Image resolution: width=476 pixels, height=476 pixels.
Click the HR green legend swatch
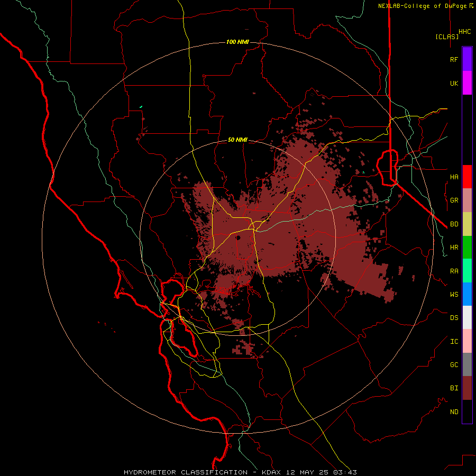tap(467, 248)
